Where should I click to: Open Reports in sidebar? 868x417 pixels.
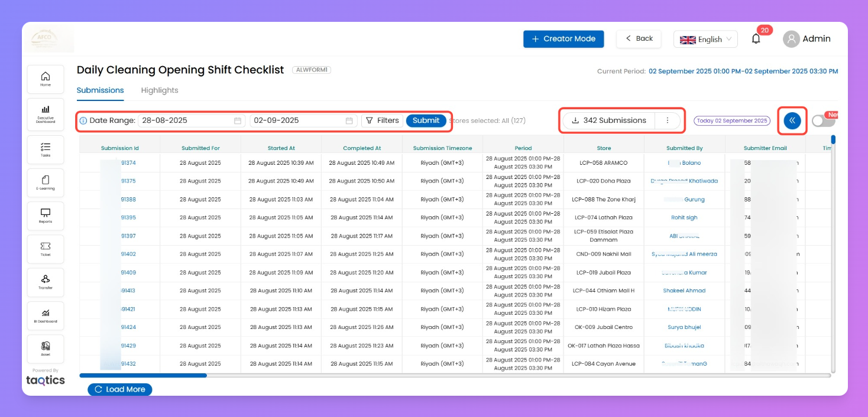click(46, 216)
